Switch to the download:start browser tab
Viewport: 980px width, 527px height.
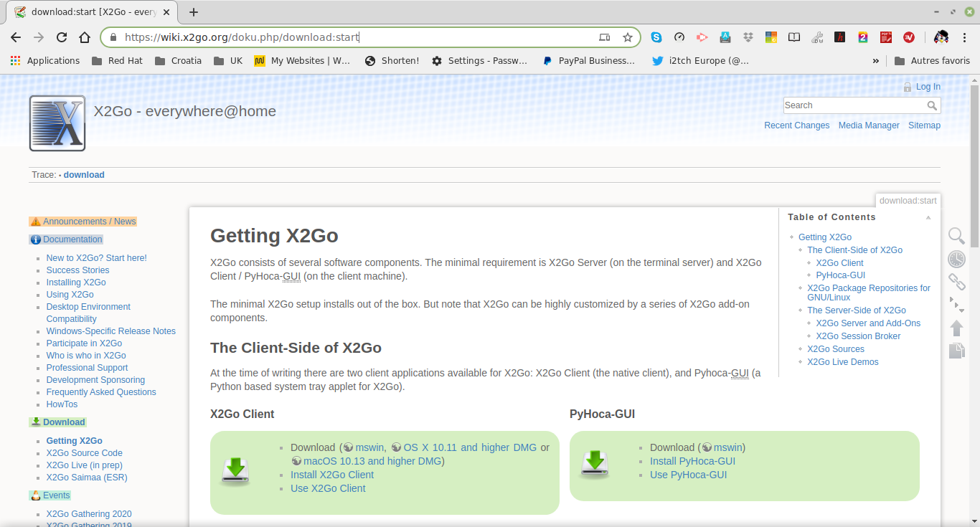93,12
